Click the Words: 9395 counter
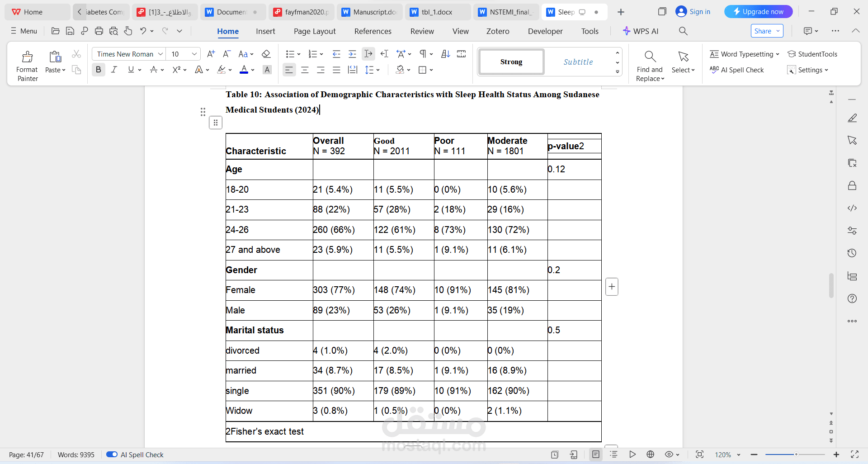This screenshot has height=464, width=868. (x=76, y=455)
